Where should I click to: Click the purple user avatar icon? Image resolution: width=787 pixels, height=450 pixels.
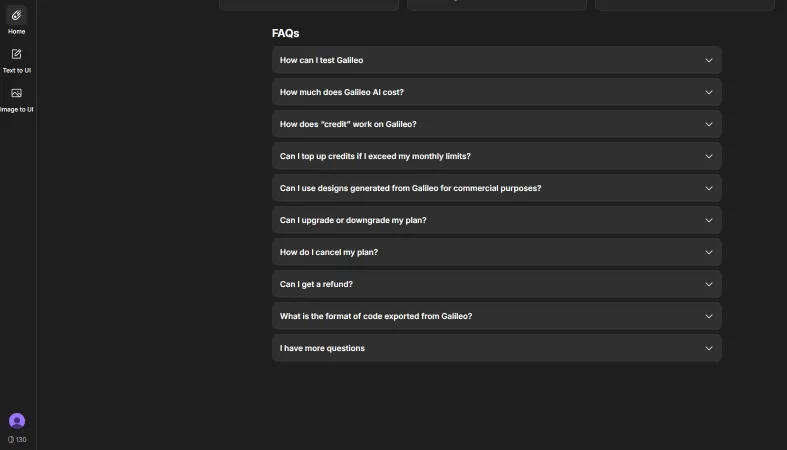tap(17, 421)
